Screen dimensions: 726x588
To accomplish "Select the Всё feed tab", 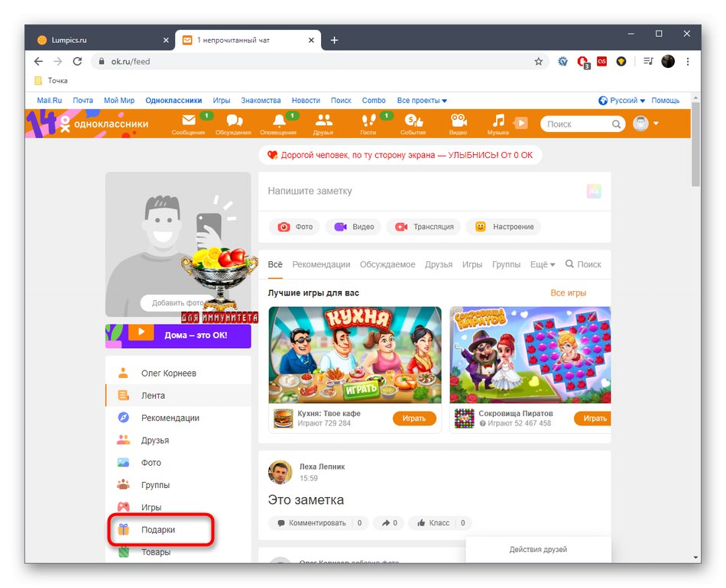I will pos(275,265).
